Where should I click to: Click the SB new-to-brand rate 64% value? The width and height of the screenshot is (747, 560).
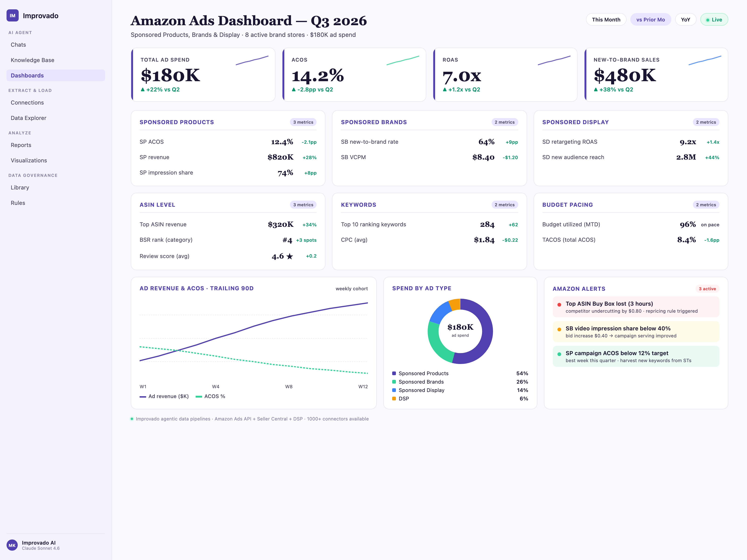click(x=486, y=142)
